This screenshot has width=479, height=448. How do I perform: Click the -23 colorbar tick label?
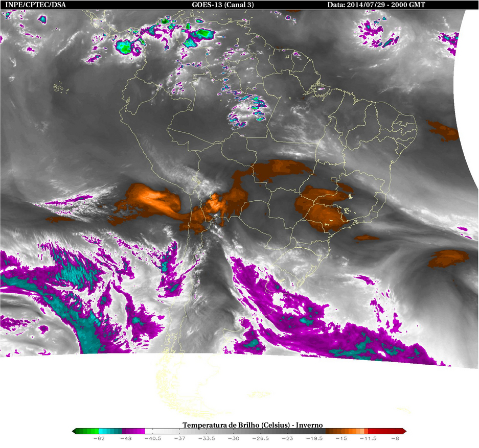287,438
